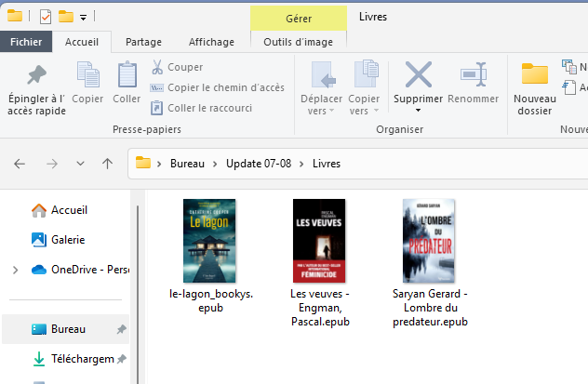Click the pin to quick access icon

(37, 75)
